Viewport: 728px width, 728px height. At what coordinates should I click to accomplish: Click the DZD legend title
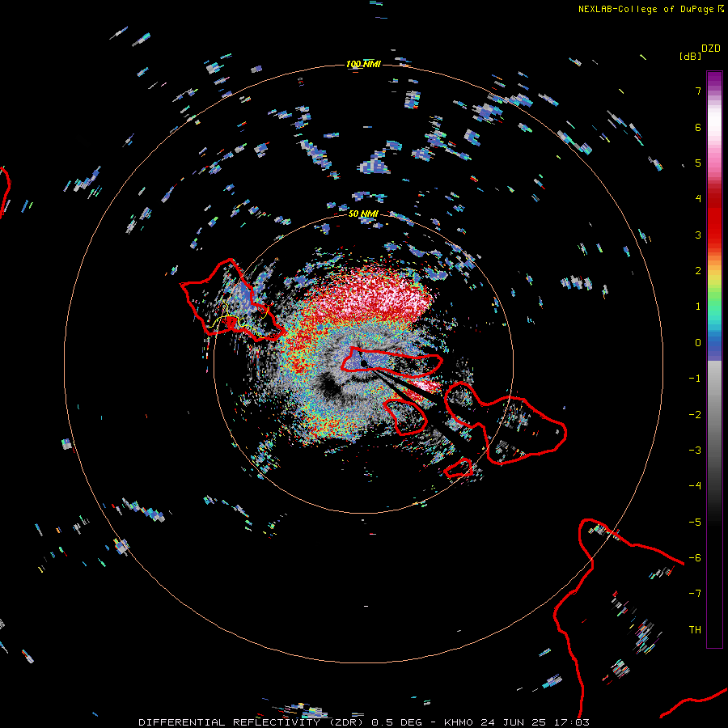pos(711,49)
